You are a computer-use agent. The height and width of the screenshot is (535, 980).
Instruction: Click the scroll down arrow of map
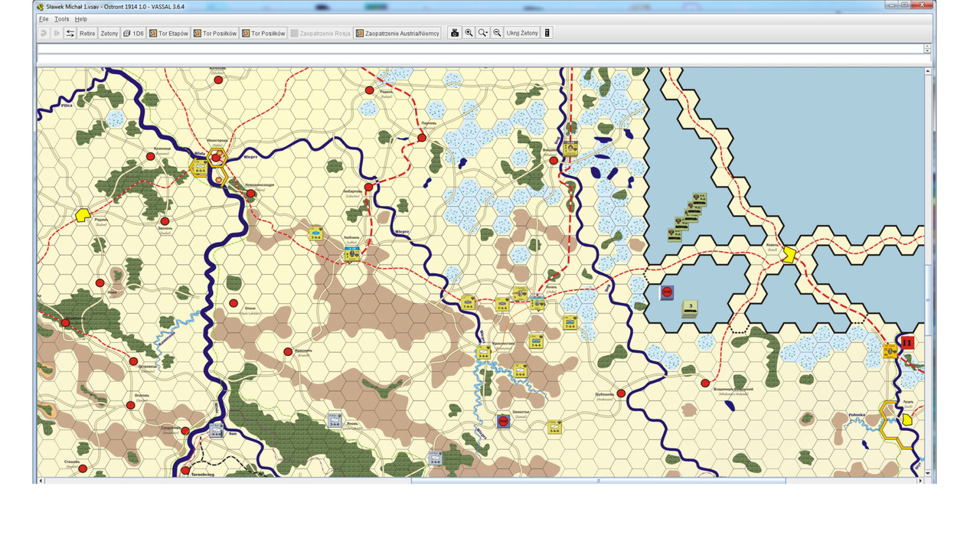(929, 473)
